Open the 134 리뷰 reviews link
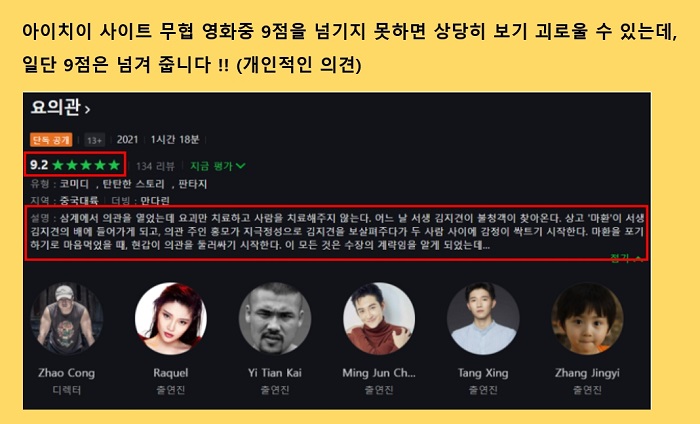Image resolution: width=700 pixels, height=424 pixels. coord(155,166)
